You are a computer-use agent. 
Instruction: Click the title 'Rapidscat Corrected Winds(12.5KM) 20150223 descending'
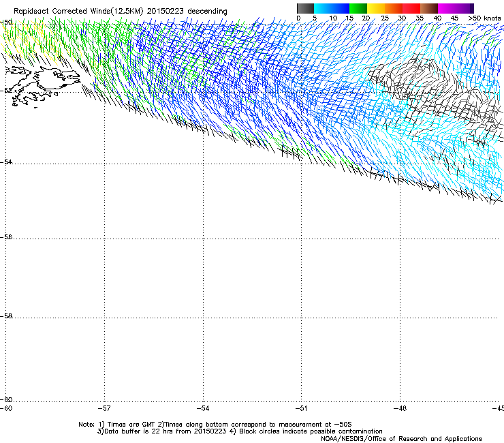pyautogui.click(x=121, y=12)
